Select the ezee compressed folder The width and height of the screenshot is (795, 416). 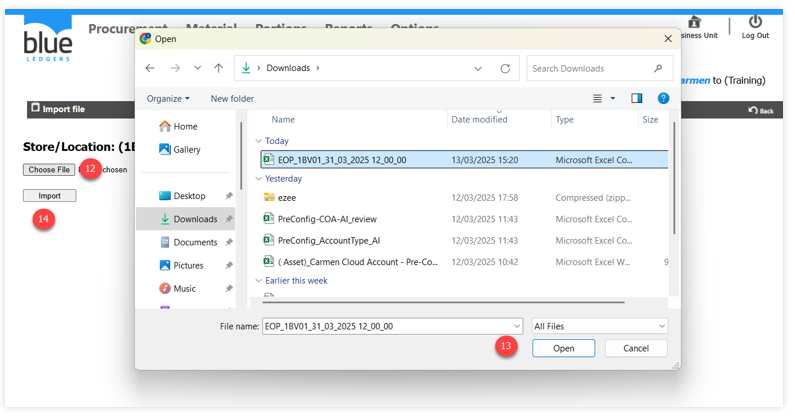pyautogui.click(x=286, y=198)
